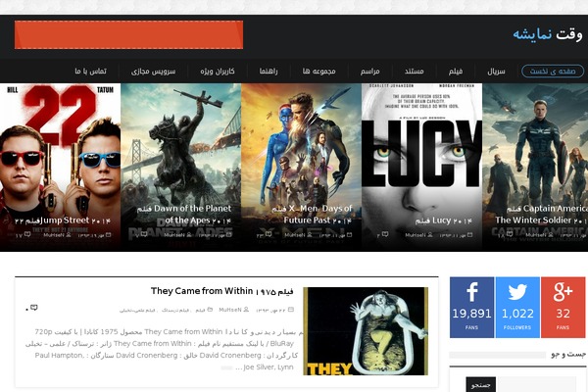Open the مستند menu item
This screenshot has width=588, height=392.
coord(414,71)
